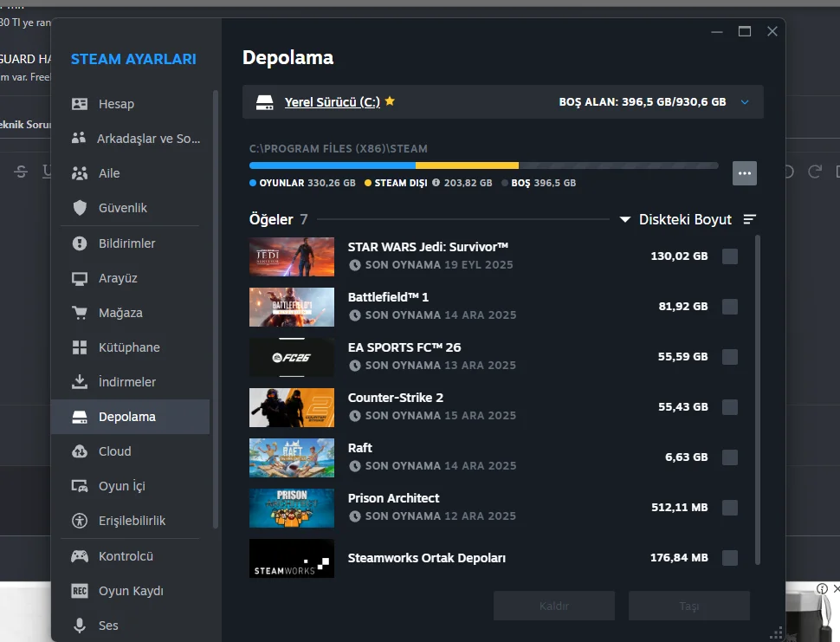840x642 pixels.
Task: Click the BOŞ ALAN: 396,5 GB/930,6 GB text
Action: pyautogui.click(x=643, y=102)
